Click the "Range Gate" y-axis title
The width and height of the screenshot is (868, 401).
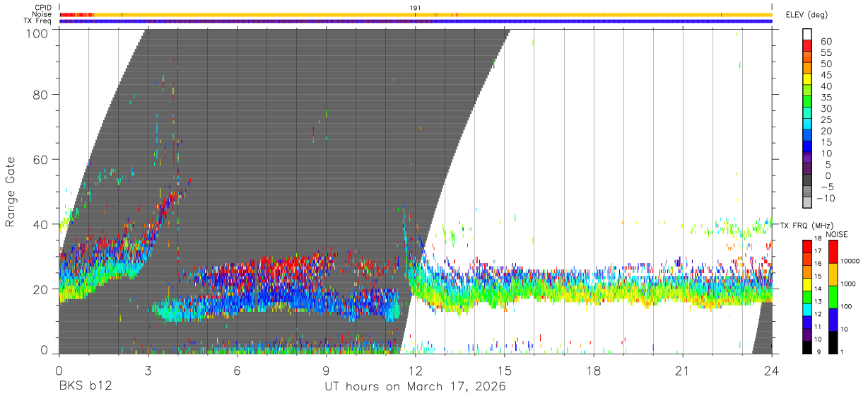click(x=11, y=192)
